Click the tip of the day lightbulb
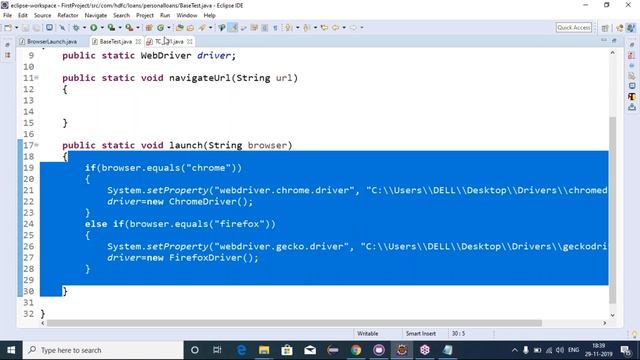640x360 pixels. click(634, 334)
